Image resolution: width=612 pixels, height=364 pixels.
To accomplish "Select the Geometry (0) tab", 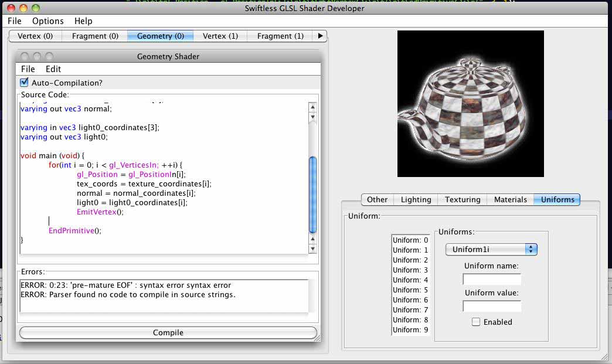I will tap(161, 36).
